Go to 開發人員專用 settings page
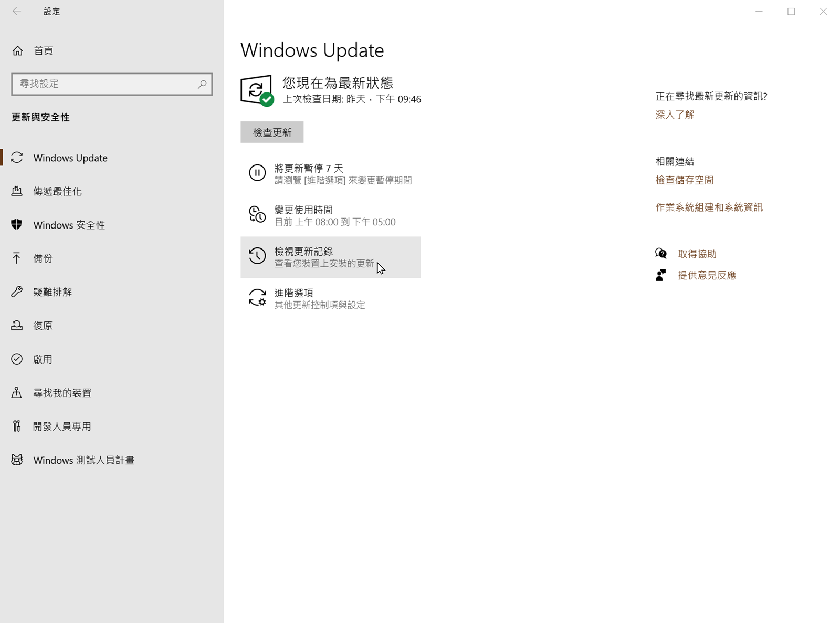Image resolution: width=840 pixels, height=623 pixels. click(62, 427)
